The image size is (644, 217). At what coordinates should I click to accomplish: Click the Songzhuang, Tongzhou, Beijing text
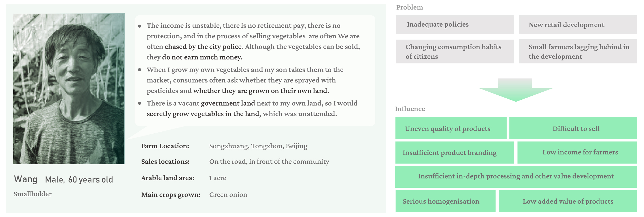point(258,146)
